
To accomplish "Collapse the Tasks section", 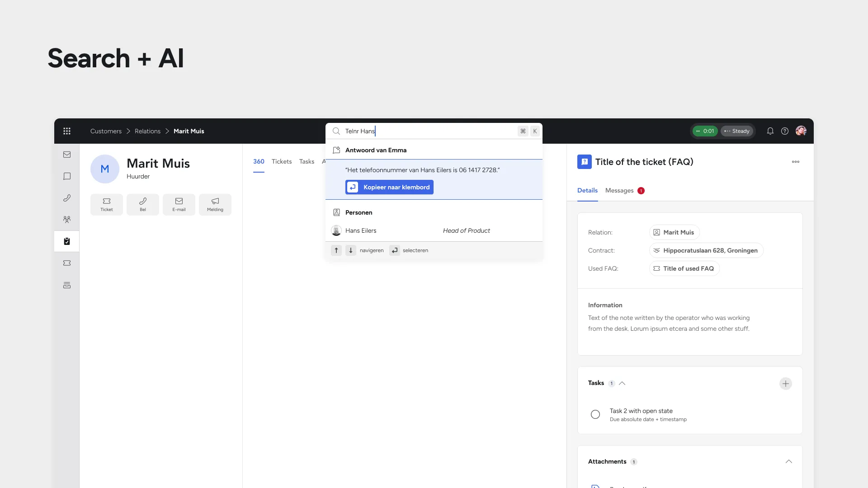I will pyautogui.click(x=622, y=383).
